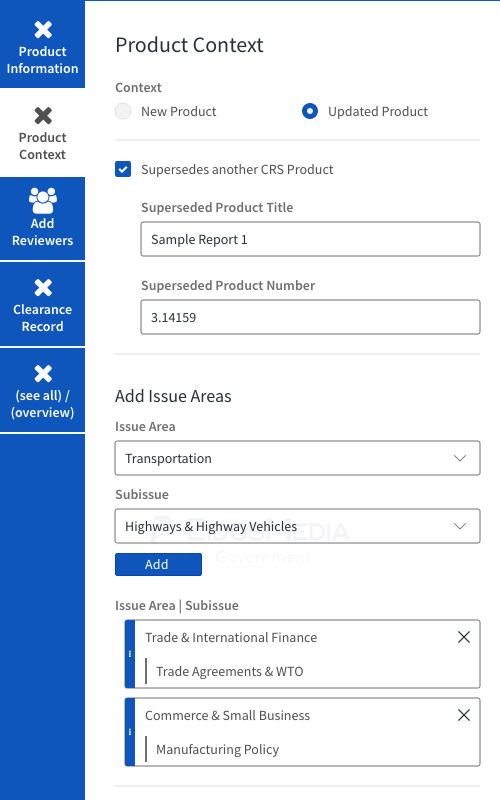Viewport: 500px width, 800px height.
Task: Click the X icon above Clearance Record
Action: pyautogui.click(x=43, y=288)
